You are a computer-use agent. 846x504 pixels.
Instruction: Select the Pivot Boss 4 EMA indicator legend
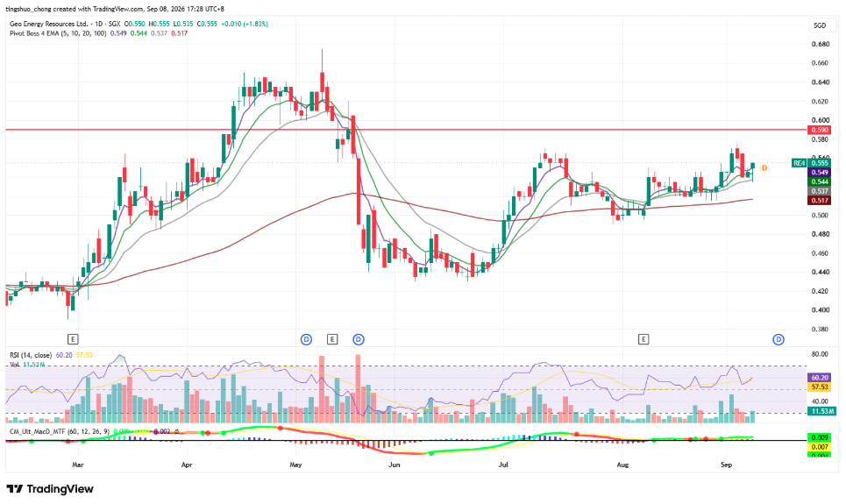pos(58,33)
